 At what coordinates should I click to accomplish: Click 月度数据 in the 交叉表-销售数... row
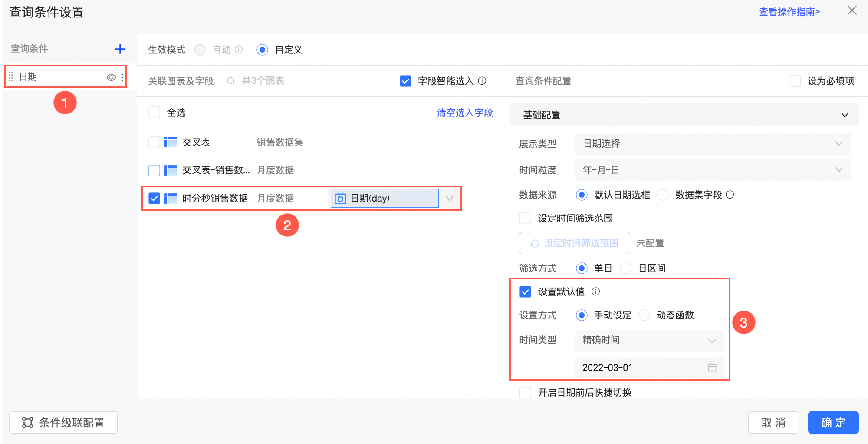(x=276, y=170)
